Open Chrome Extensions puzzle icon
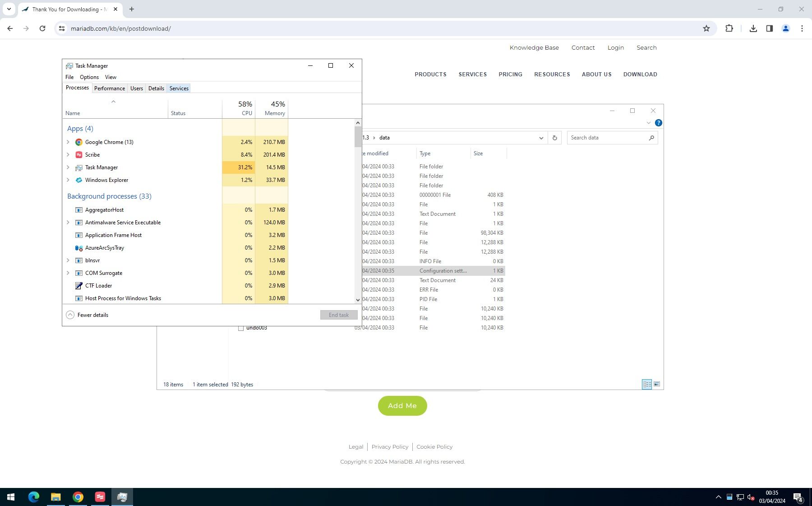The image size is (812, 506). [729, 28]
